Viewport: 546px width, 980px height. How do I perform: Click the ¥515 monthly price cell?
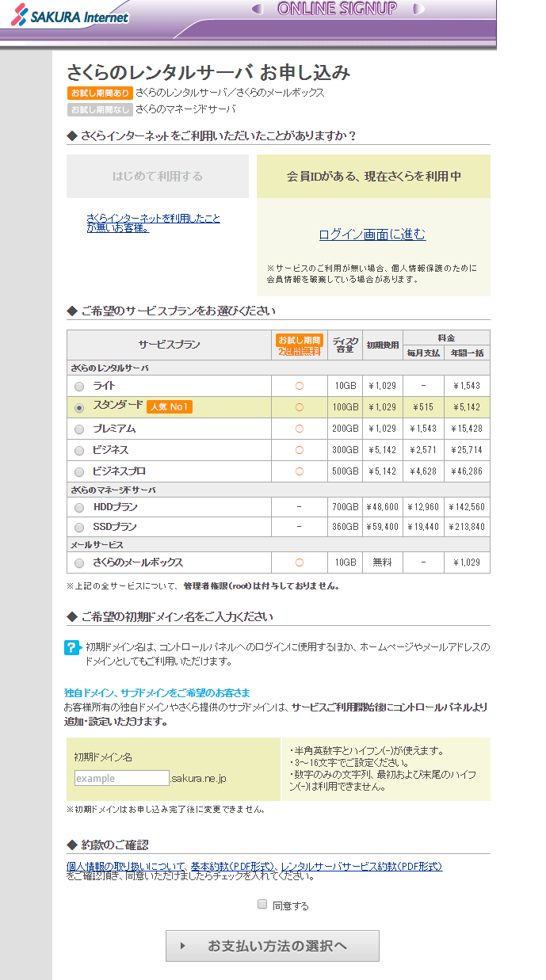(423, 407)
